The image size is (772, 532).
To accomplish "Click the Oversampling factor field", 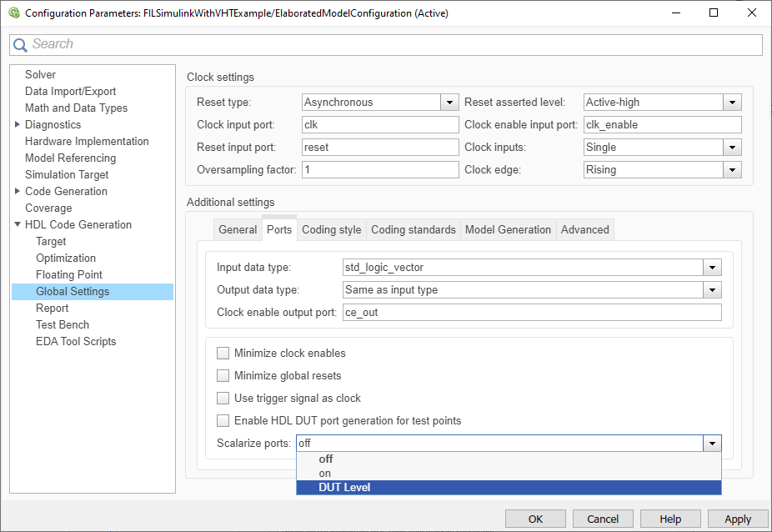I will pos(380,170).
